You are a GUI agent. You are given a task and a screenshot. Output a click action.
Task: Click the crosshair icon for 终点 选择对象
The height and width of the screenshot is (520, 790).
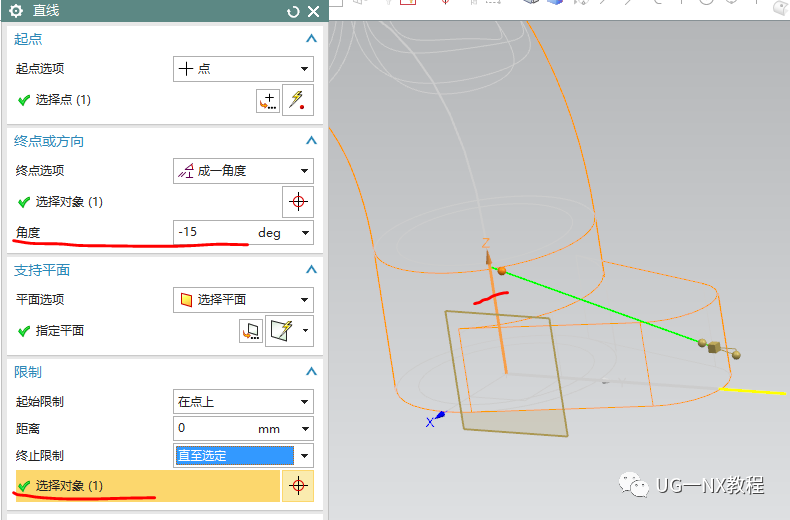(x=298, y=202)
